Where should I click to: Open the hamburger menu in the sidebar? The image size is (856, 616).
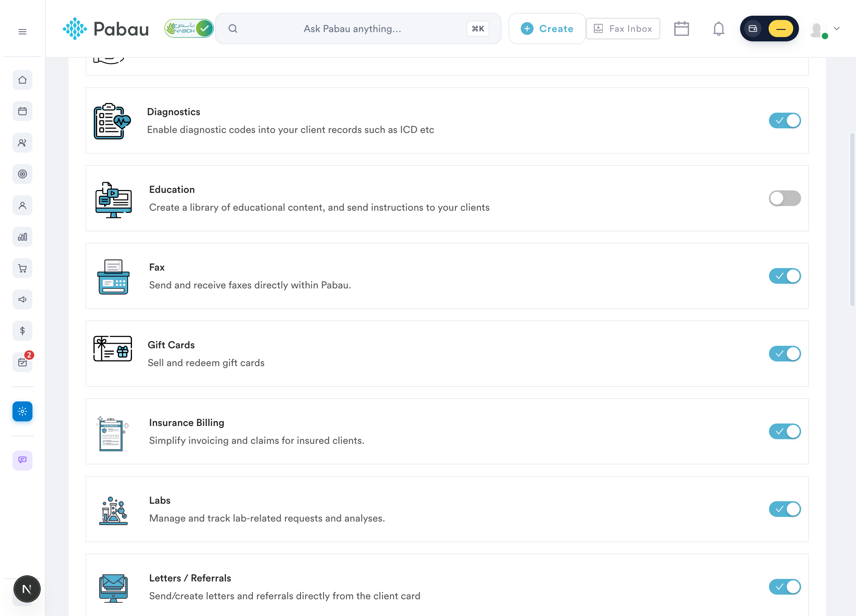[22, 31]
